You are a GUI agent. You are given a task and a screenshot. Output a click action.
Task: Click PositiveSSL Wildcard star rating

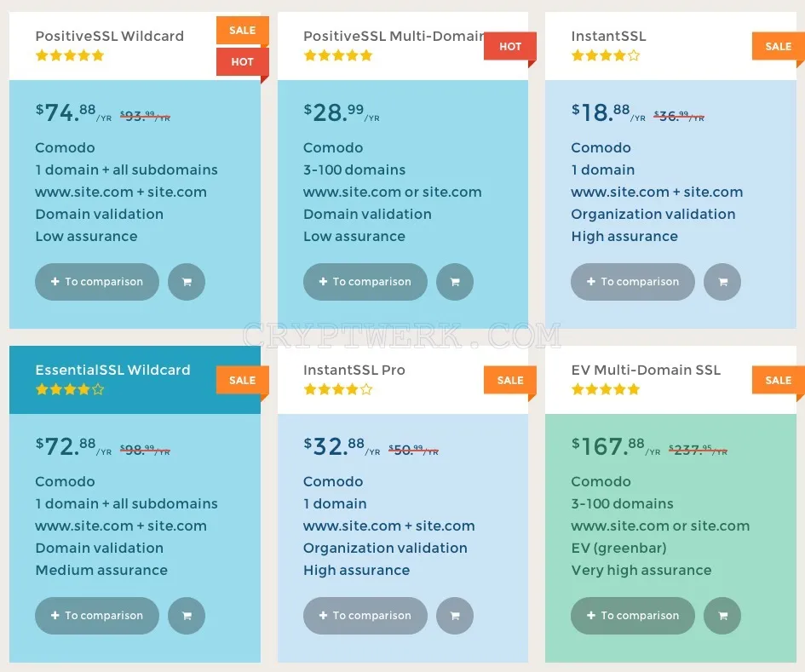pos(70,55)
